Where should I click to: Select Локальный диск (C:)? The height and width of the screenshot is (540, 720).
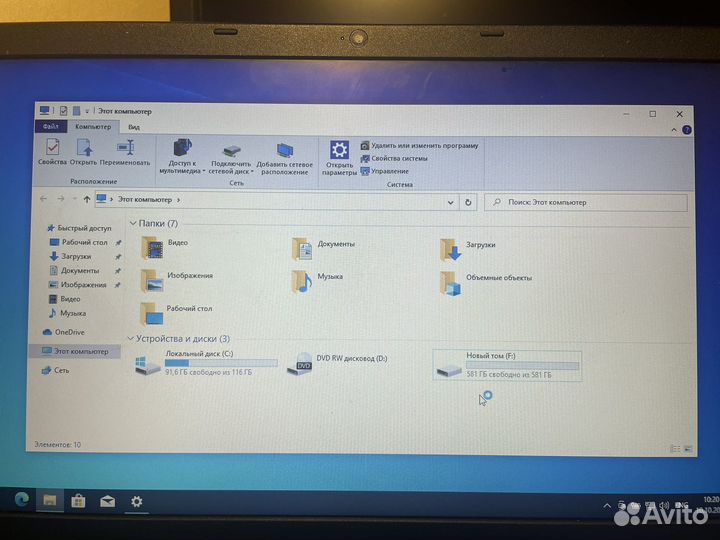coord(207,364)
